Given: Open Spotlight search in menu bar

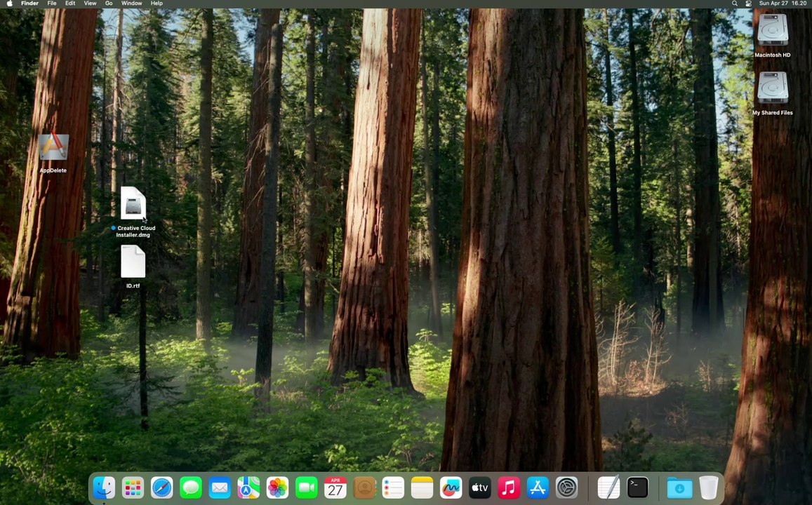Looking at the screenshot, I should [734, 3].
